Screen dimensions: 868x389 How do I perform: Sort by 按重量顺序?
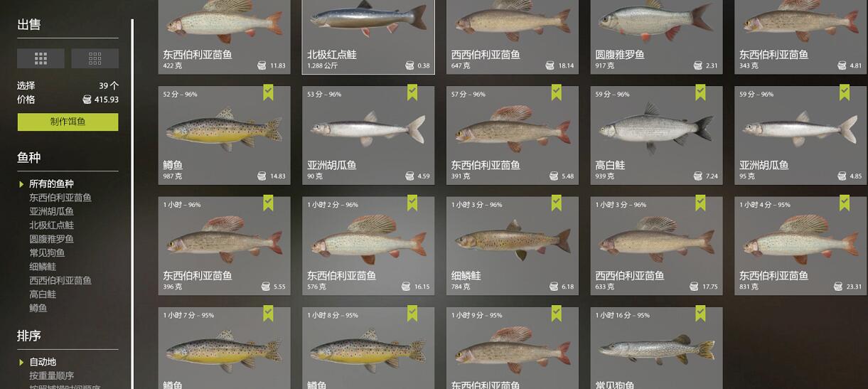point(51,375)
